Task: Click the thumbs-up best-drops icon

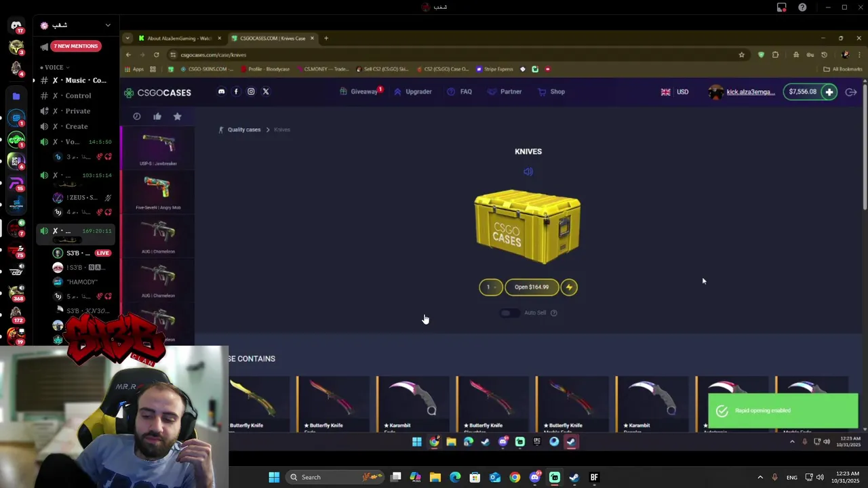Action: (x=157, y=117)
